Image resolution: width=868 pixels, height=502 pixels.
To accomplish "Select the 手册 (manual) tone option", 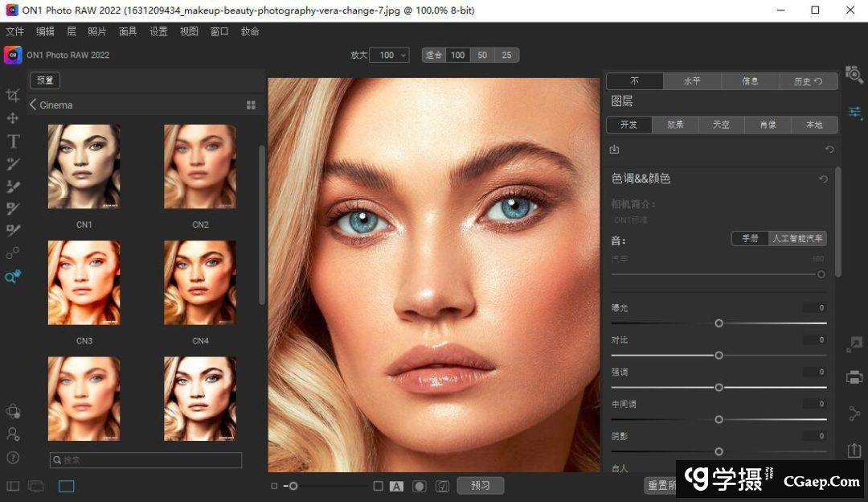I will tap(750, 239).
